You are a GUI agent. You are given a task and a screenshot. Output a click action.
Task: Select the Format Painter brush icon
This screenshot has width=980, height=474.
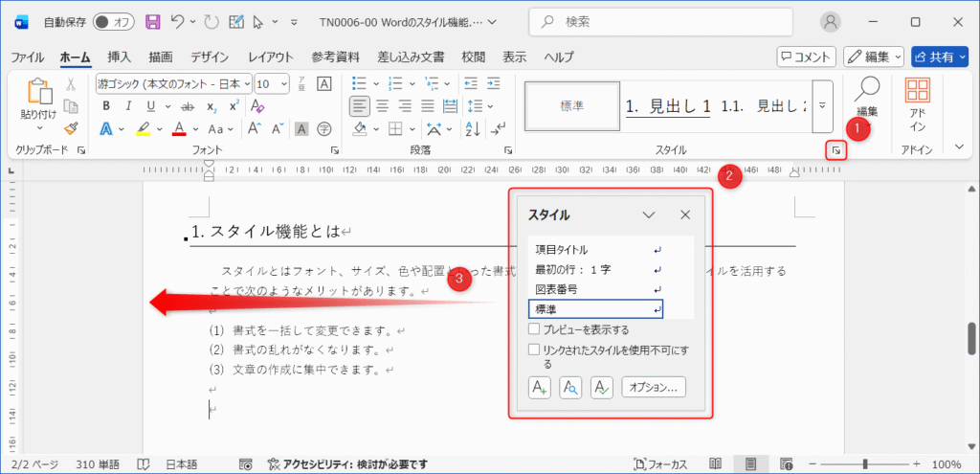pyautogui.click(x=70, y=128)
